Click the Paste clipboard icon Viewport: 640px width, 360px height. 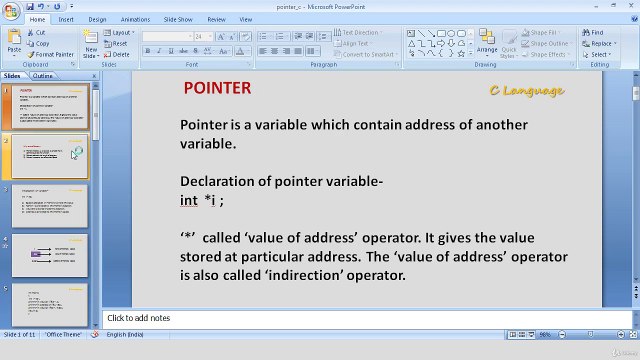click(x=14, y=37)
